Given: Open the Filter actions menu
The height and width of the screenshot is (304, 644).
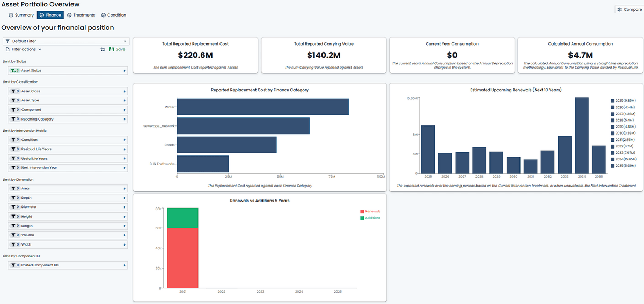Looking at the screenshot, I should coord(24,49).
